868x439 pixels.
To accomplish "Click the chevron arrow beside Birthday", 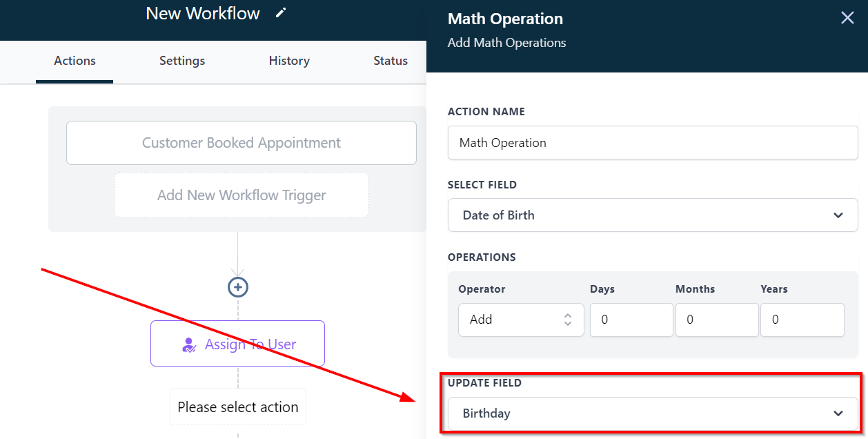I will click(x=838, y=413).
